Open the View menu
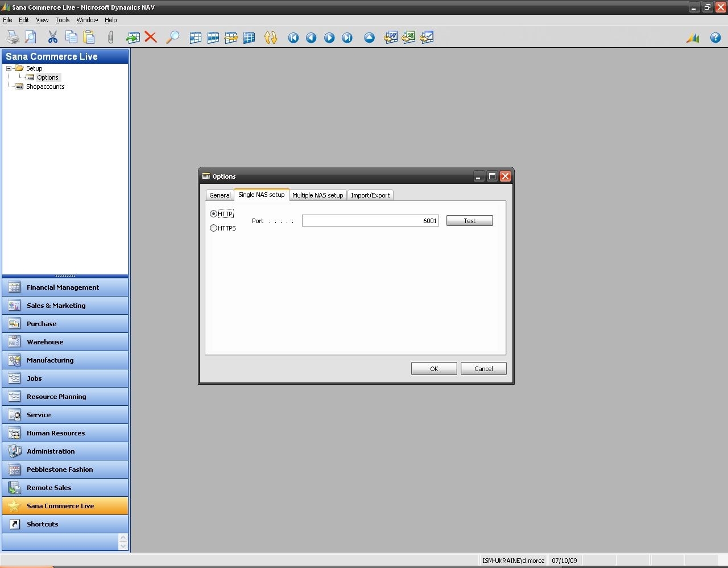Image resolution: width=728 pixels, height=568 pixels. tap(42, 20)
